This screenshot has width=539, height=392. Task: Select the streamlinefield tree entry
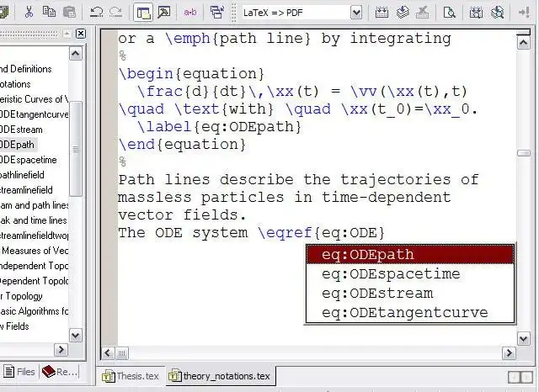coord(26,190)
